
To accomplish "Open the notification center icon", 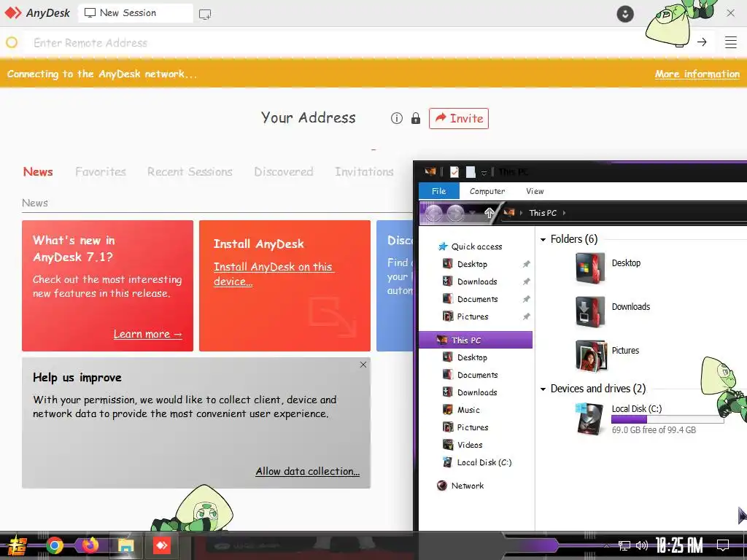I will pos(723,545).
